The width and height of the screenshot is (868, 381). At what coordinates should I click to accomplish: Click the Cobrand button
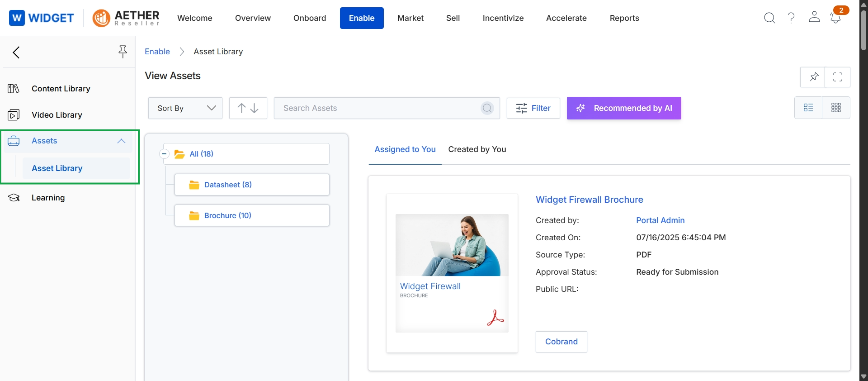click(x=561, y=342)
